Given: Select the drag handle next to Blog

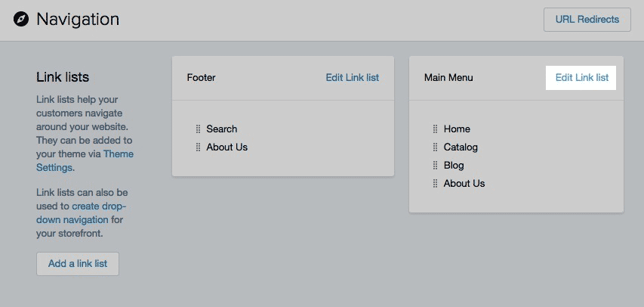Looking at the screenshot, I should click(436, 166).
